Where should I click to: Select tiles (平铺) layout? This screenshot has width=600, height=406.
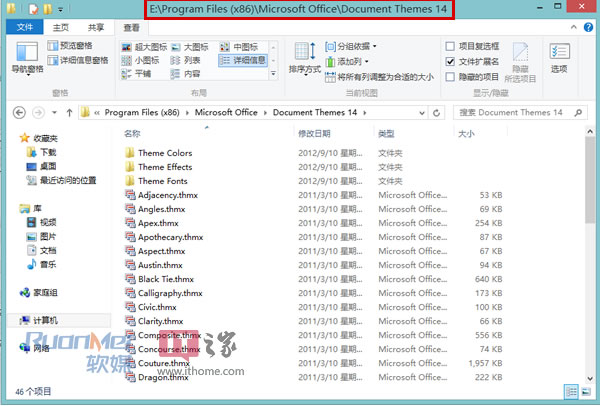click(136, 73)
